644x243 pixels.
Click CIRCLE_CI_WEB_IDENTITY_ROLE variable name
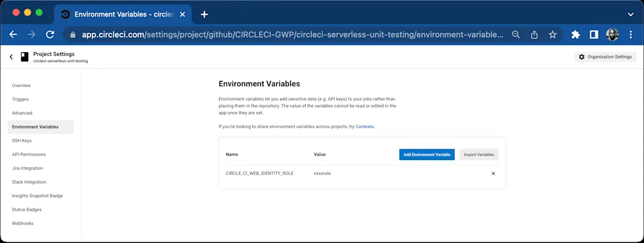pyautogui.click(x=259, y=174)
